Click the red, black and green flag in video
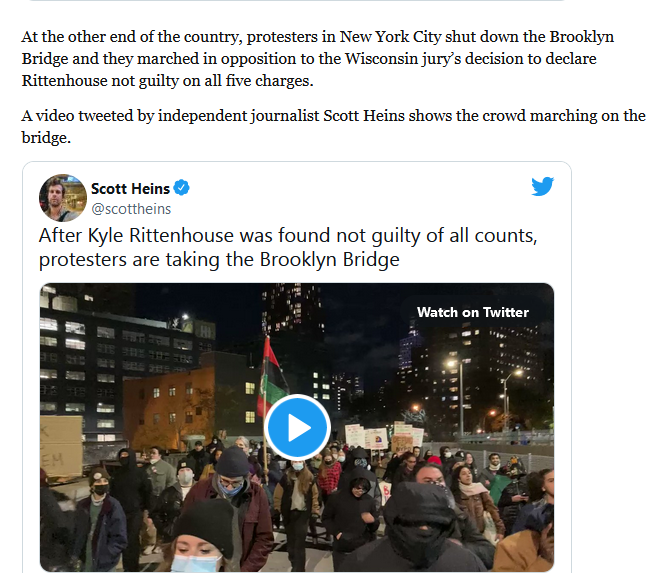Image resolution: width=656 pixels, height=573 pixels. coord(271,379)
